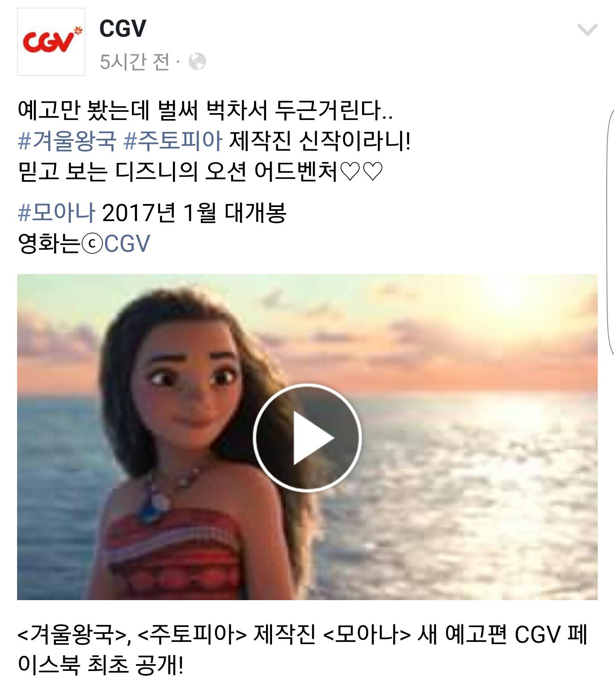614x700 pixels.
Task: Open the edge panel handle
Action: pos(610,230)
